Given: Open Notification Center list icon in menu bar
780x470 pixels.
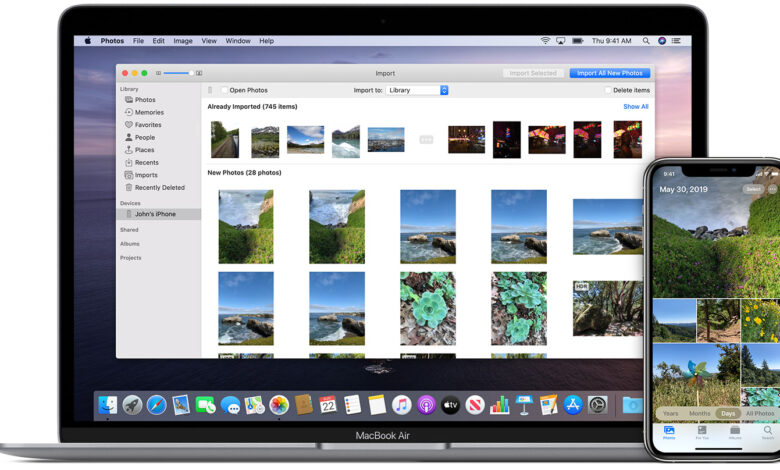Looking at the screenshot, I should pos(677,41).
